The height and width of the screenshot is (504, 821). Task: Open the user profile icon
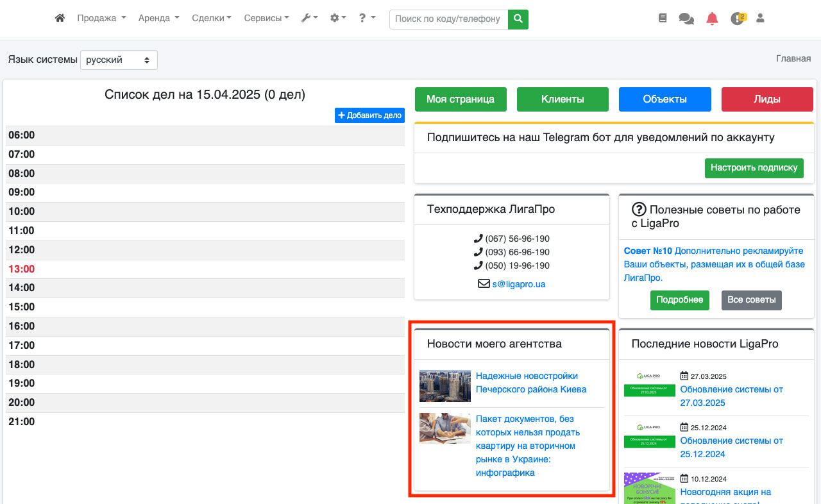click(x=760, y=19)
